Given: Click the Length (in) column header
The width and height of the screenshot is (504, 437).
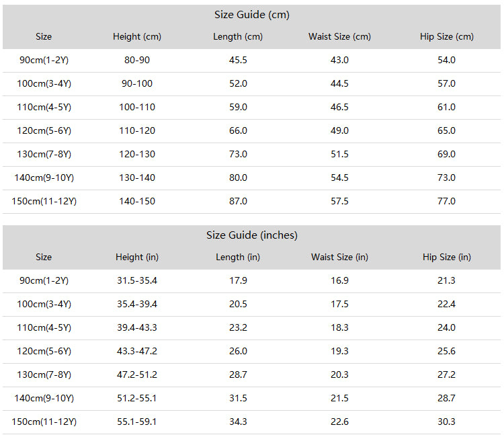Looking at the screenshot, I should [238, 257].
